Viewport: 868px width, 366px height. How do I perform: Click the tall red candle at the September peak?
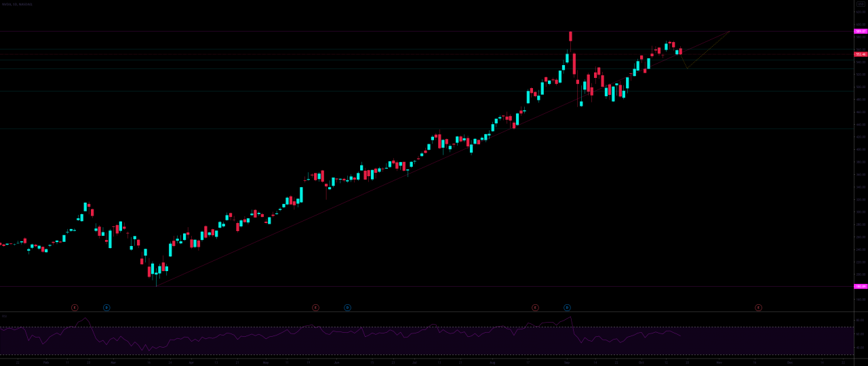pos(570,37)
